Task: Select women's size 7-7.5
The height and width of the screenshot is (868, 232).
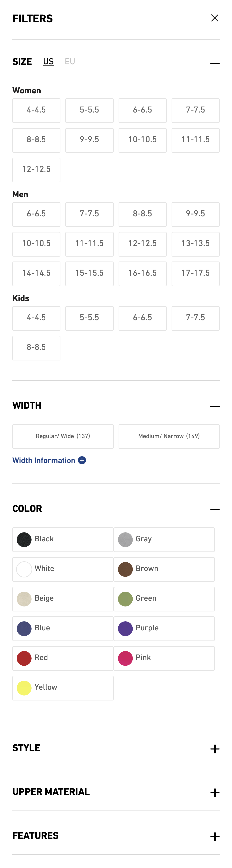Action: [x=195, y=110]
